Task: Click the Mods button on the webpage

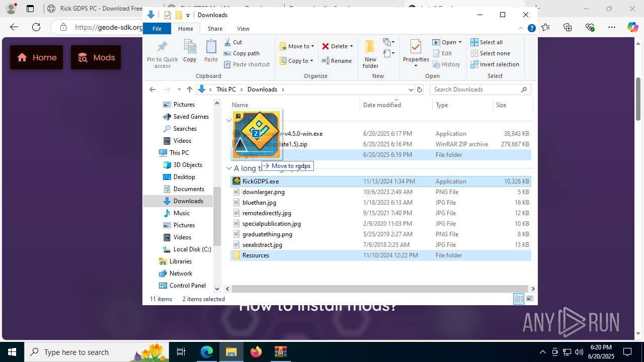Action: click(96, 57)
